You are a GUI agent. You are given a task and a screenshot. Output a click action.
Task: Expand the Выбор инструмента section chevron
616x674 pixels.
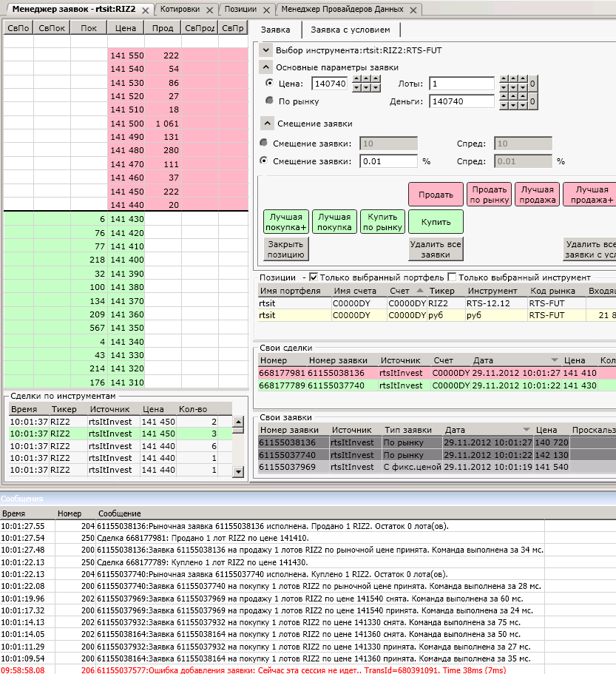(x=266, y=50)
